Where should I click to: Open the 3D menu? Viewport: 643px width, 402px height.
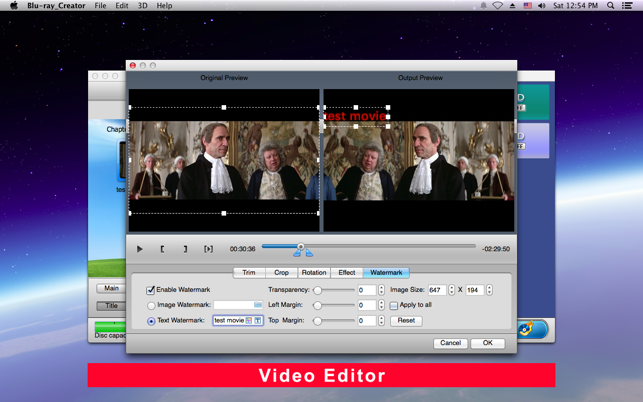pos(142,6)
